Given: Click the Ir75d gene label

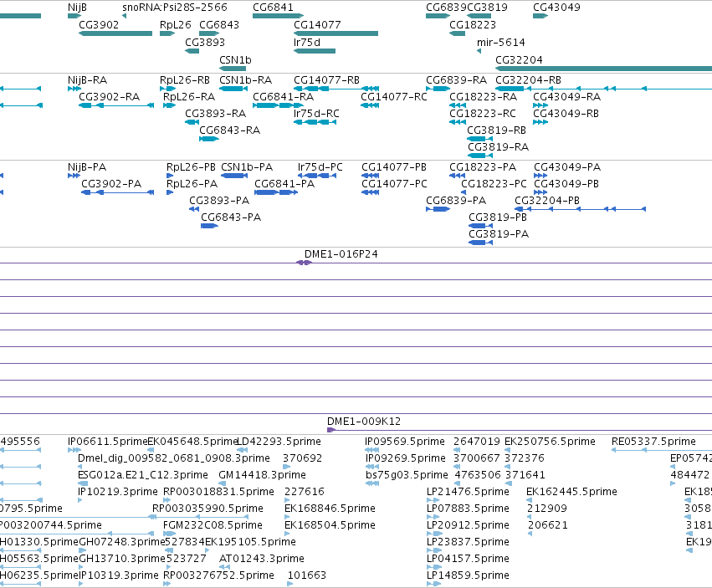Looking at the screenshot, I should click(307, 42).
